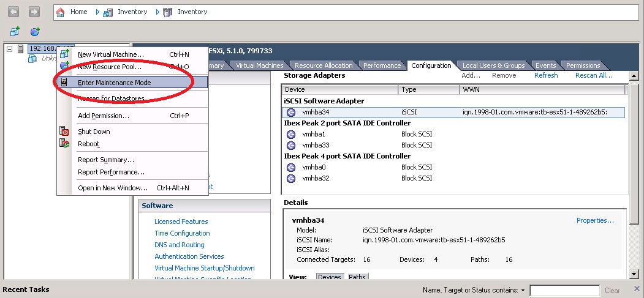Viewport: 644px width, 298px height.
Task: Switch to the Performance tab
Action: (382, 65)
